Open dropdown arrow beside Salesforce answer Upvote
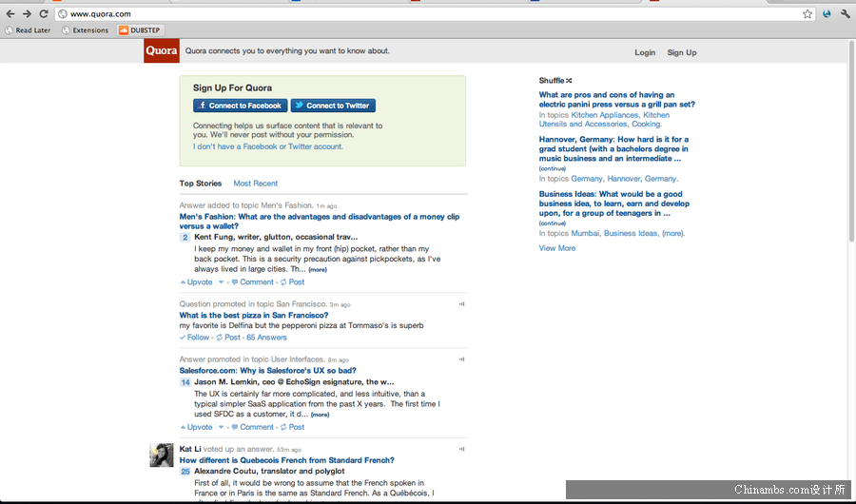The image size is (856, 504). pos(222,427)
